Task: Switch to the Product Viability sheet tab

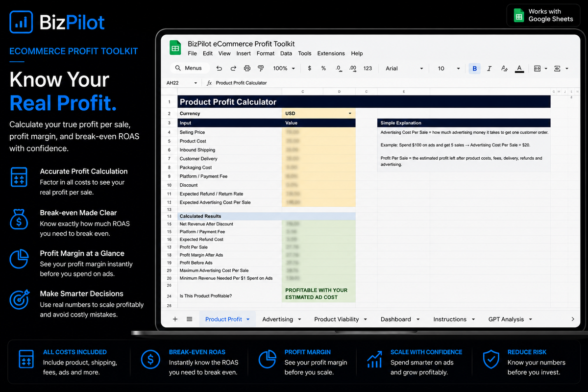Action: tap(337, 319)
